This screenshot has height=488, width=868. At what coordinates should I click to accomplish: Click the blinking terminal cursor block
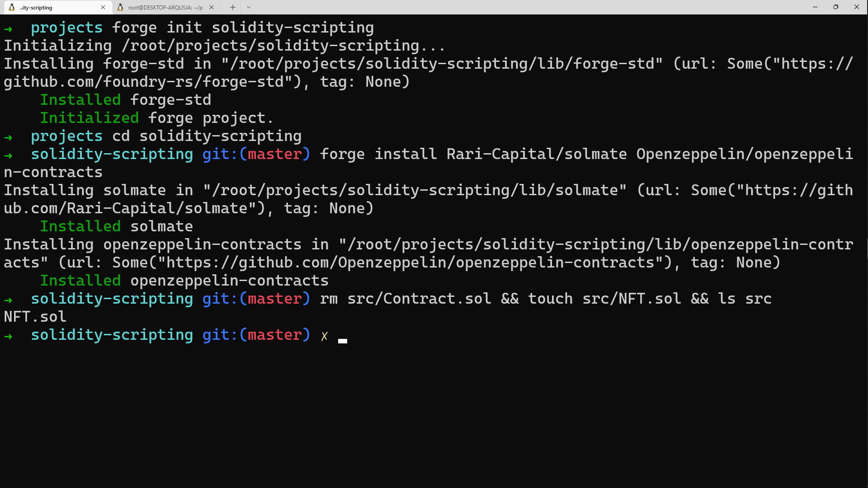click(x=343, y=341)
